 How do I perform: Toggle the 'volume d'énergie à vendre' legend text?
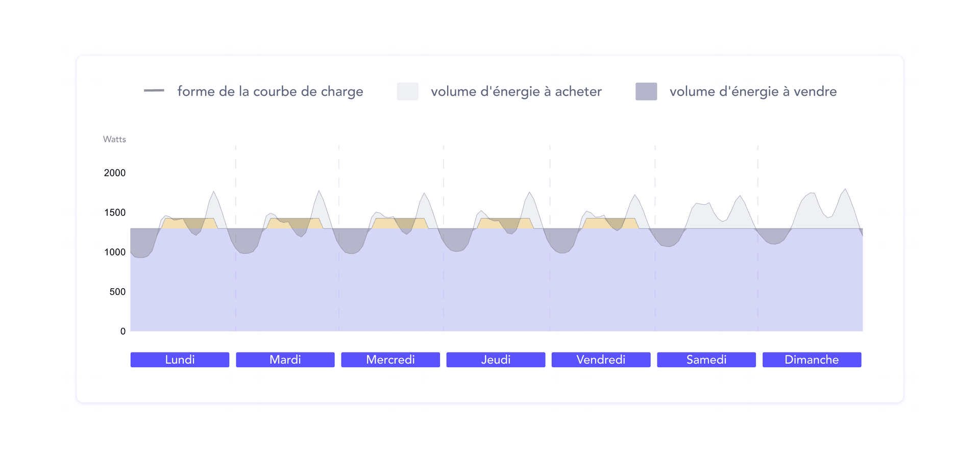click(x=753, y=91)
